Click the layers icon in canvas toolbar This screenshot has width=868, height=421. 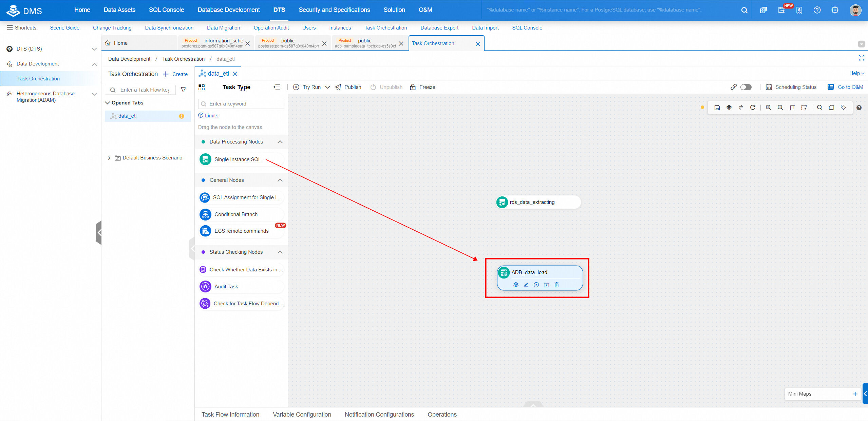point(729,108)
